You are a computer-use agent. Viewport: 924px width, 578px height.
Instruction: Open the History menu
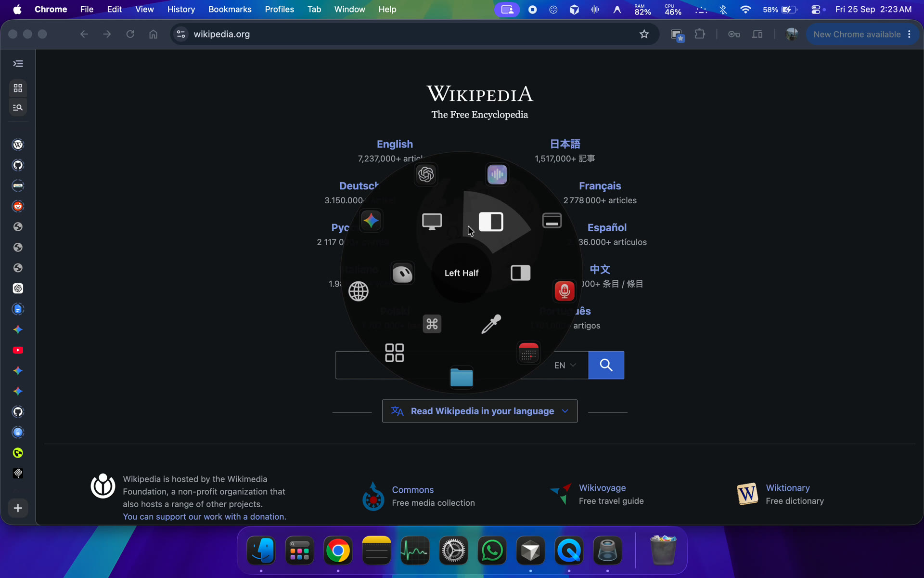coord(181,9)
